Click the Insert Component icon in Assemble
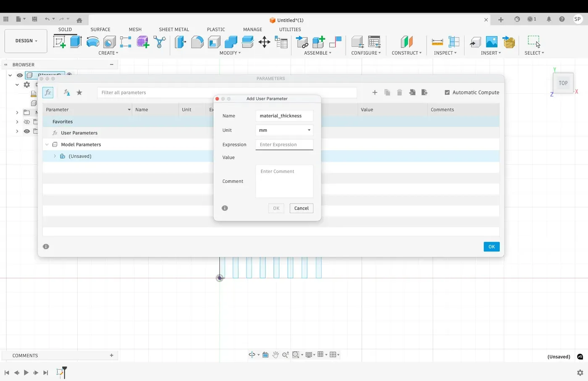The height and width of the screenshot is (381, 588). [302, 42]
